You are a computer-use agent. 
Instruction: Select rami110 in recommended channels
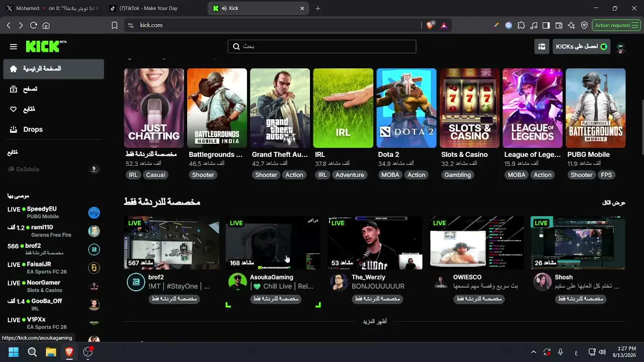coord(54,231)
